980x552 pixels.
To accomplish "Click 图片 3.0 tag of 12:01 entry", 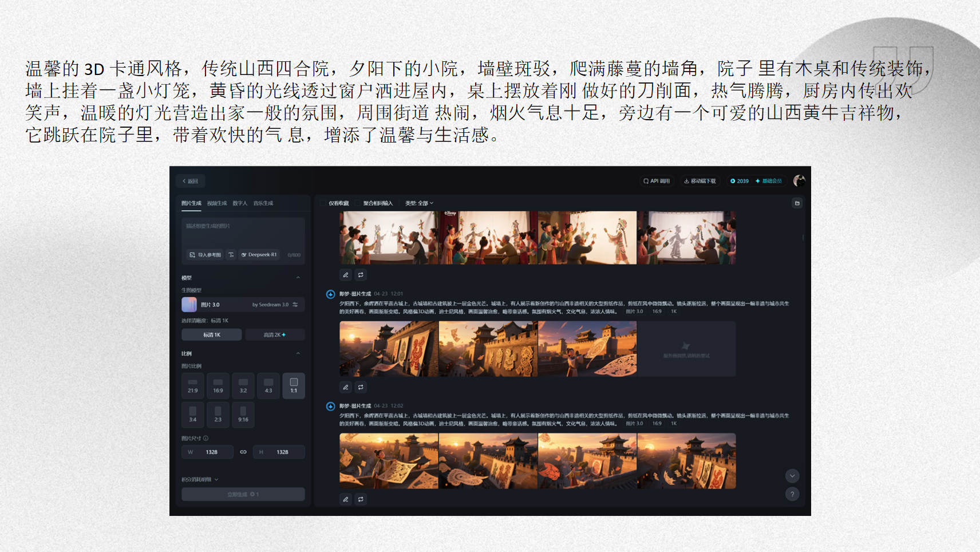I will [x=634, y=312].
